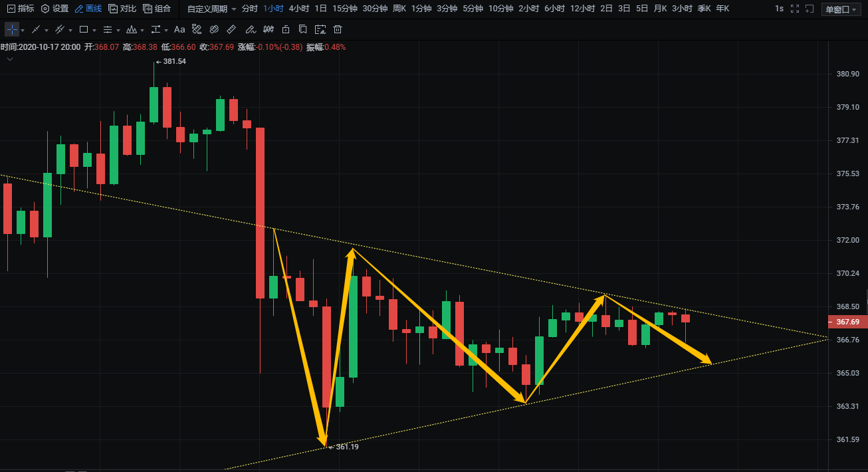The image size is (868, 472).
Task: Switch to the 15分钟 timeframe
Action: pos(344,9)
